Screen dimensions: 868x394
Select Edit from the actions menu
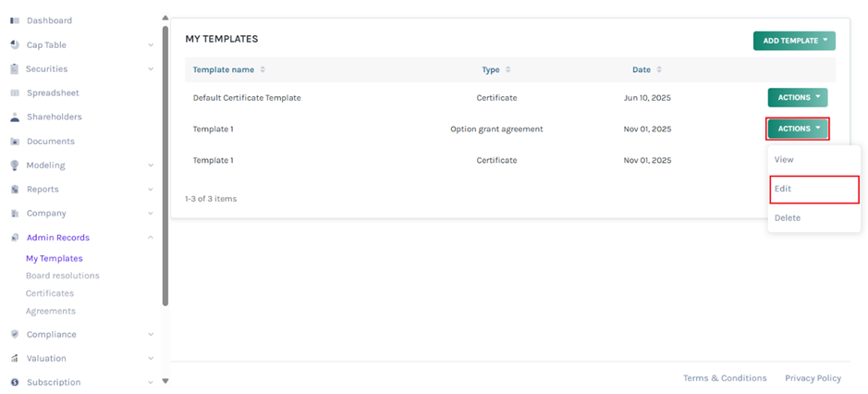point(813,189)
